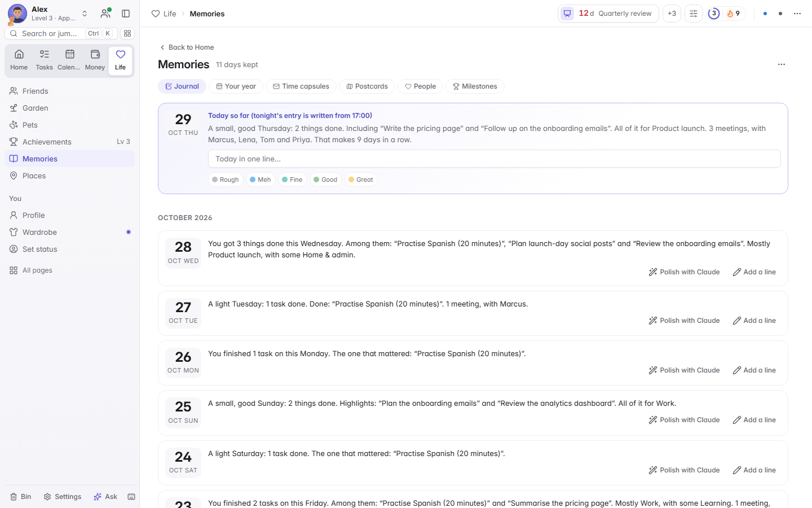Open the Tasks section

click(44, 60)
